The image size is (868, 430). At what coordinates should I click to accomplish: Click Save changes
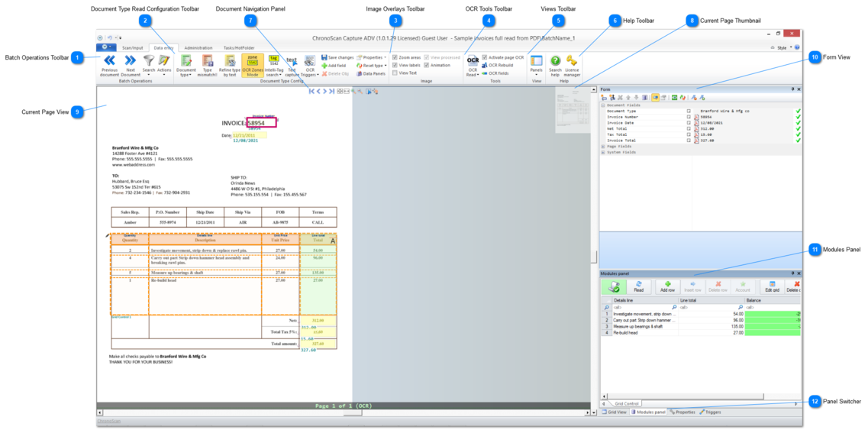337,57
